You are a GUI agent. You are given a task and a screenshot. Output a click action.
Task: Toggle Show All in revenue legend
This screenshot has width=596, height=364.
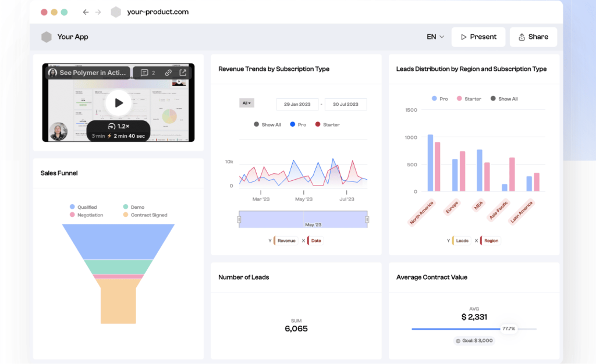click(x=267, y=124)
